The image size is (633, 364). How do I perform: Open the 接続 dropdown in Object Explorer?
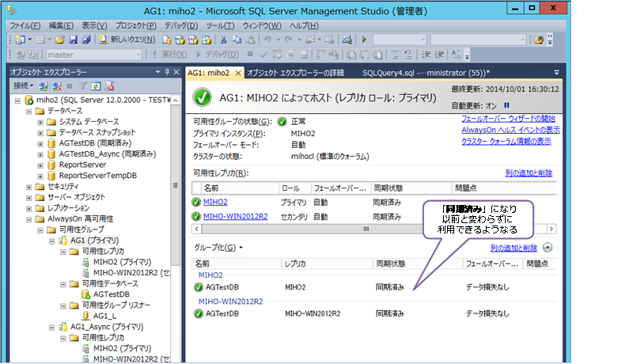(24, 85)
